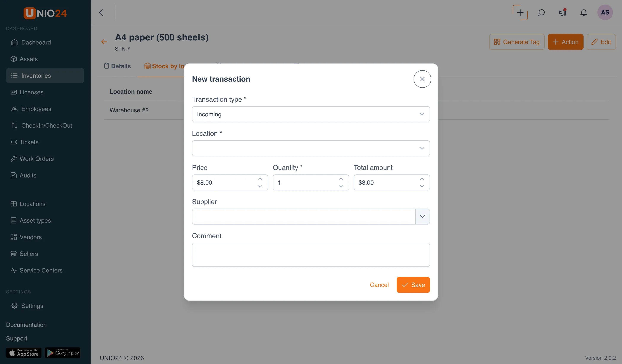Click the Location name column header
The height and width of the screenshot is (364, 622).
(131, 92)
